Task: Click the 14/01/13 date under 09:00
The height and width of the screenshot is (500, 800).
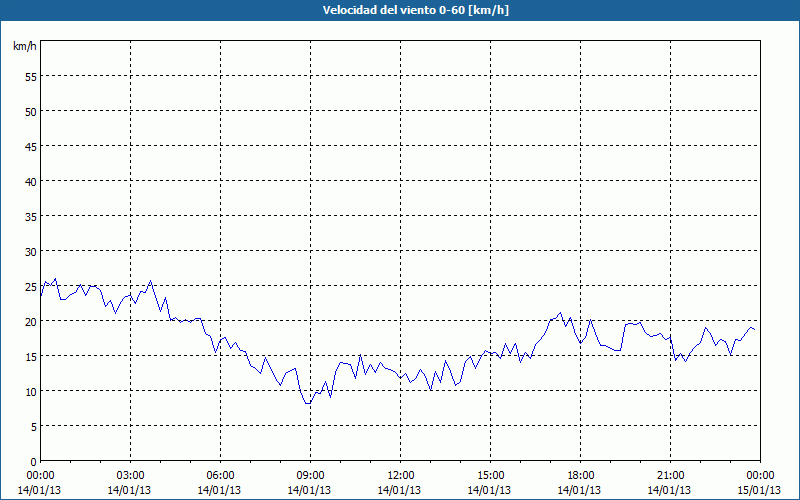Action: 309,490
